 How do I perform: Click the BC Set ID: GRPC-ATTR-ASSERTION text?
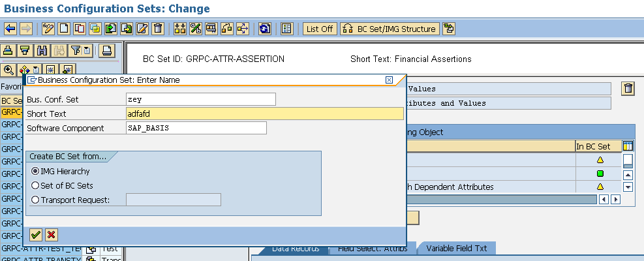tap(213, 59)
